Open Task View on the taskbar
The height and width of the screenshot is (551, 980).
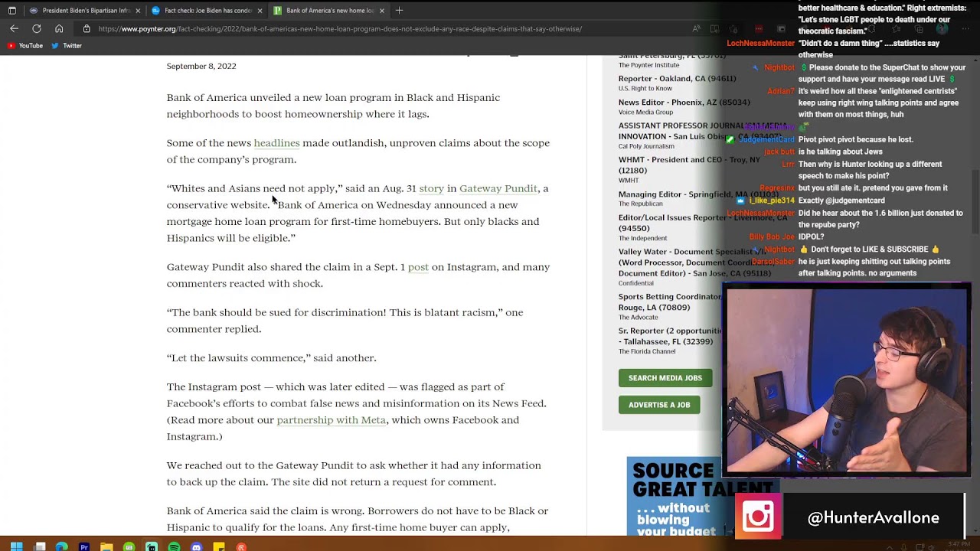[40, 546]
